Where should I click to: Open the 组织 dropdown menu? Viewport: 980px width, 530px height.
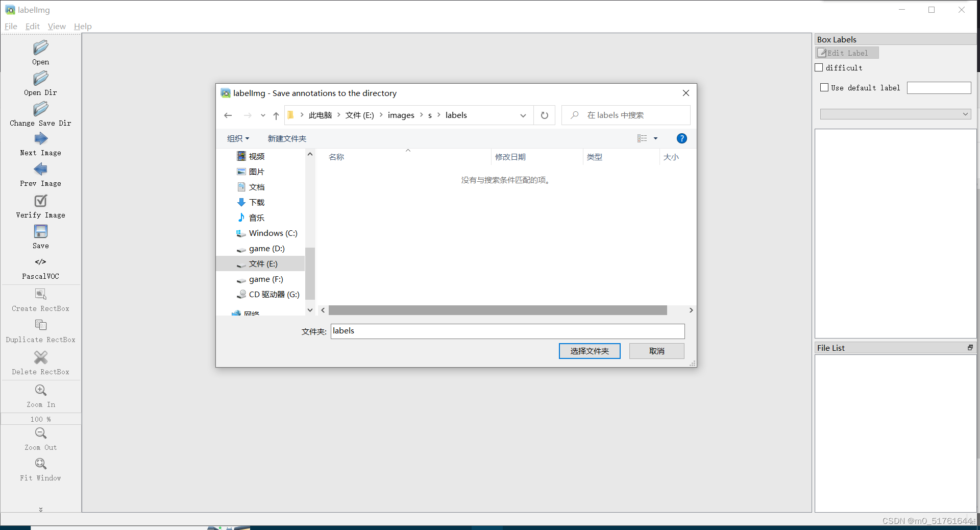238,138
